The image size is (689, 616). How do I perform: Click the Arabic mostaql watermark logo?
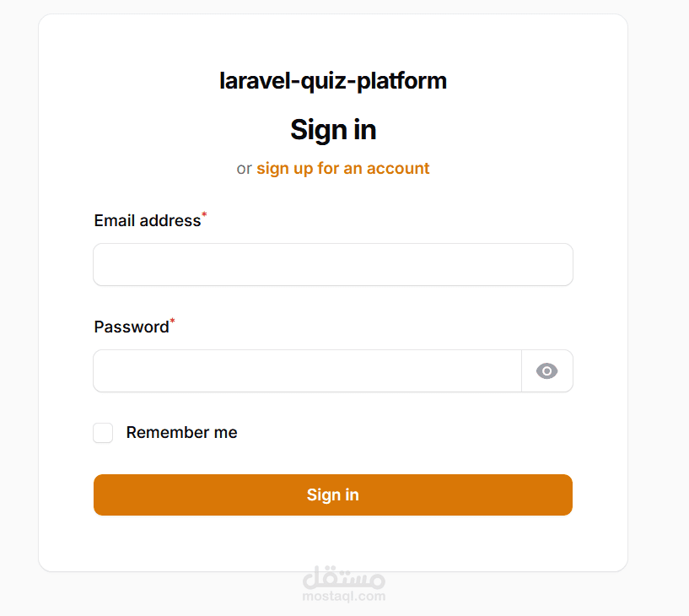pyautogui.click(x=343, y=577)
